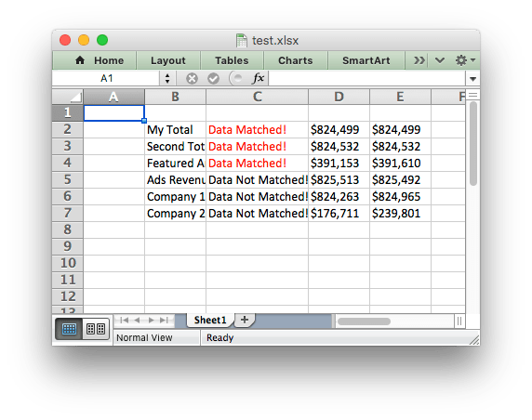Select the Ads Revenu cell in row 5
Screen dimensions: 532x420
pyautogui.click(x=175, y=179)
